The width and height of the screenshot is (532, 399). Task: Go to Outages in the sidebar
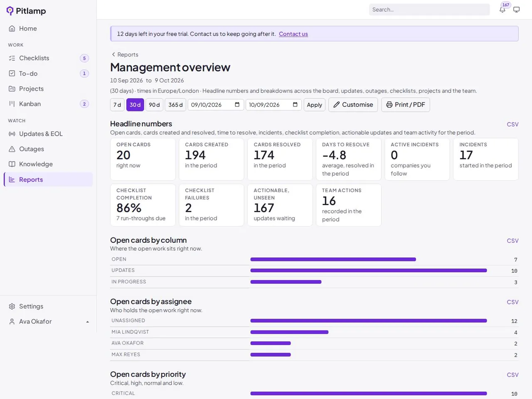tap(48, 149)
